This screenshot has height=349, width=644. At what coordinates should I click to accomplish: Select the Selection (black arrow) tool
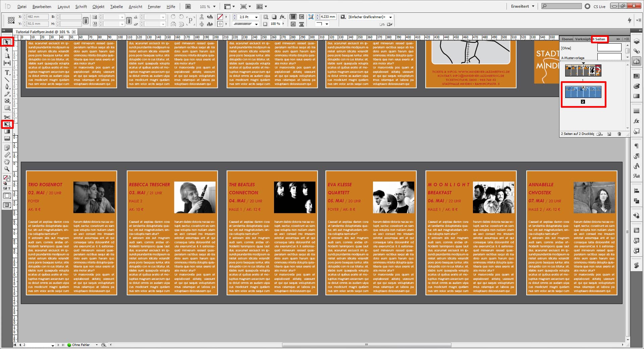point(7,42)
